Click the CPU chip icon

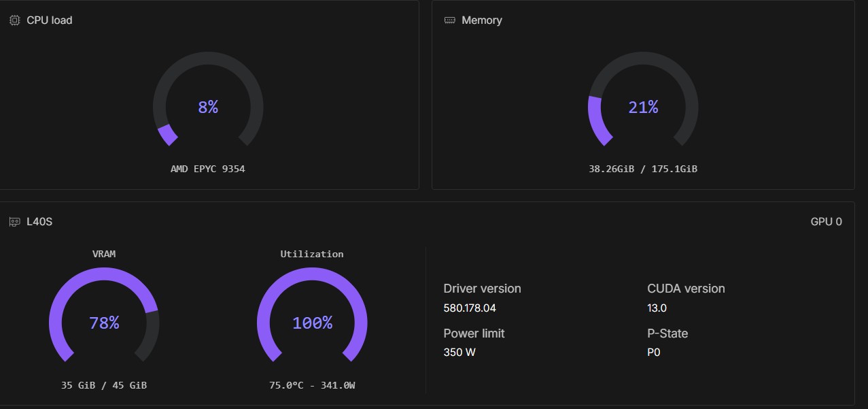[x=14, y=20]
